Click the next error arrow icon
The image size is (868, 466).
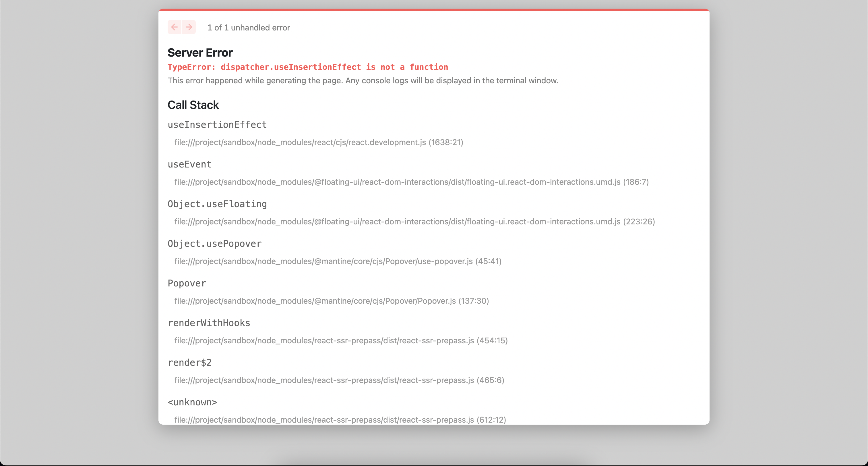(x=189, y=27)
